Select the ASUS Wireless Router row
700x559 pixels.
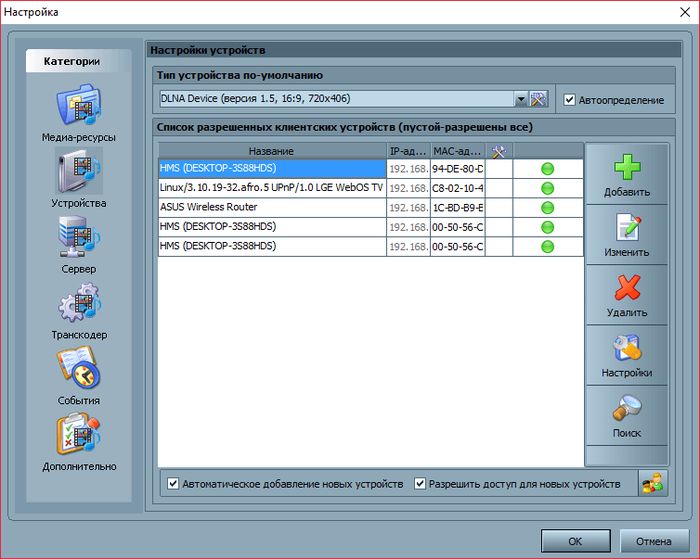tap(272, 207)
